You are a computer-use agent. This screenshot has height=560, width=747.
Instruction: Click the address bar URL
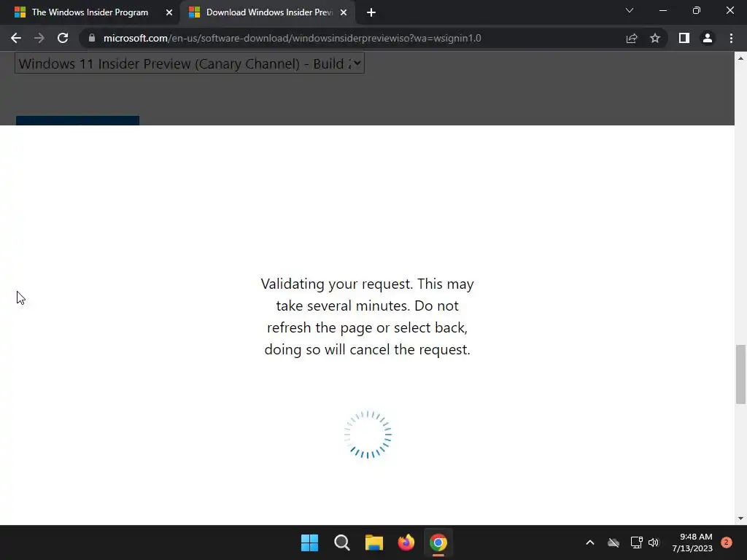[292, 38]
